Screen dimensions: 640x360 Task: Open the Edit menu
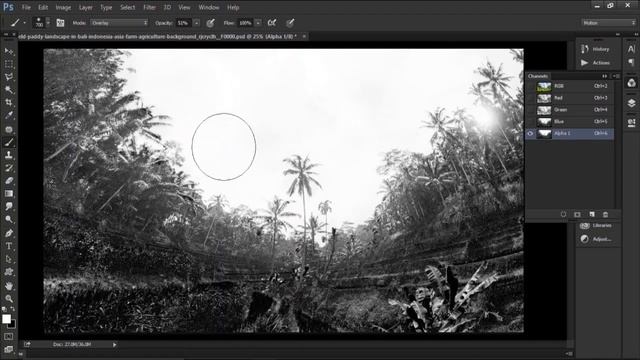(43, 7)
